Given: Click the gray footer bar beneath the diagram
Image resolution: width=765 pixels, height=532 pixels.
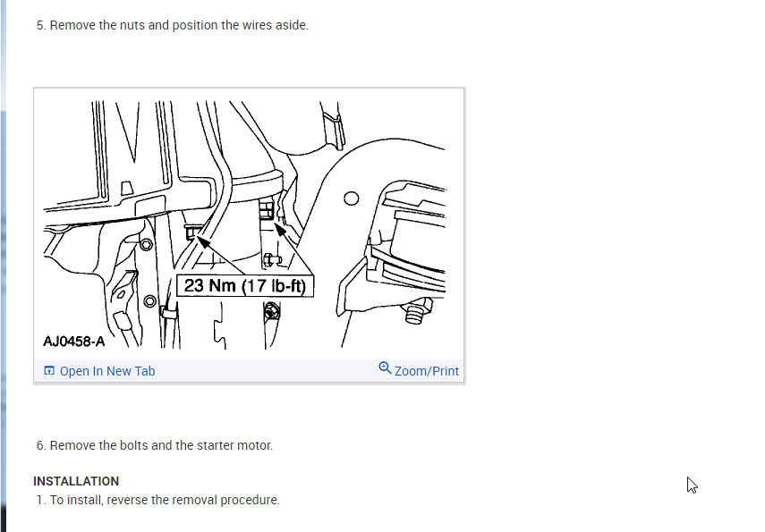Looking at the screenshot, I should (x=250, y=371).
